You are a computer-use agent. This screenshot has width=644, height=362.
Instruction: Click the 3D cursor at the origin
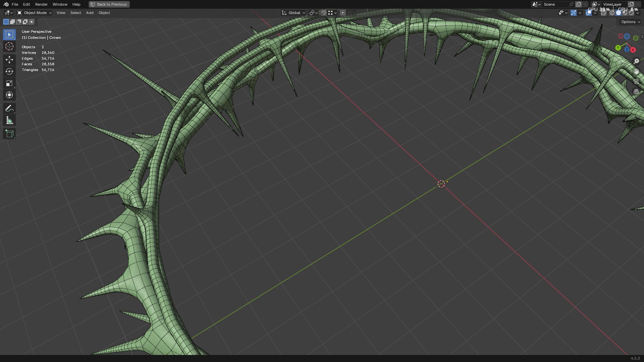[441, 184]
